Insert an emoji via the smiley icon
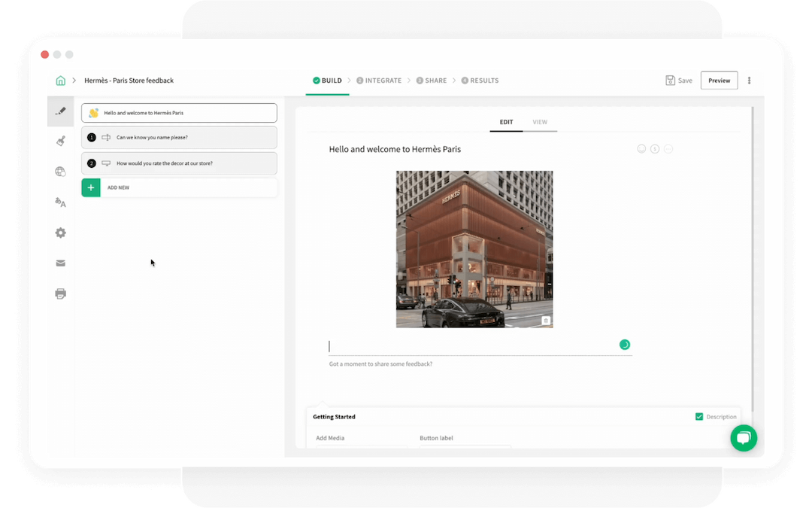This screenshot has width=812, height=508. [x=641, y=148]
